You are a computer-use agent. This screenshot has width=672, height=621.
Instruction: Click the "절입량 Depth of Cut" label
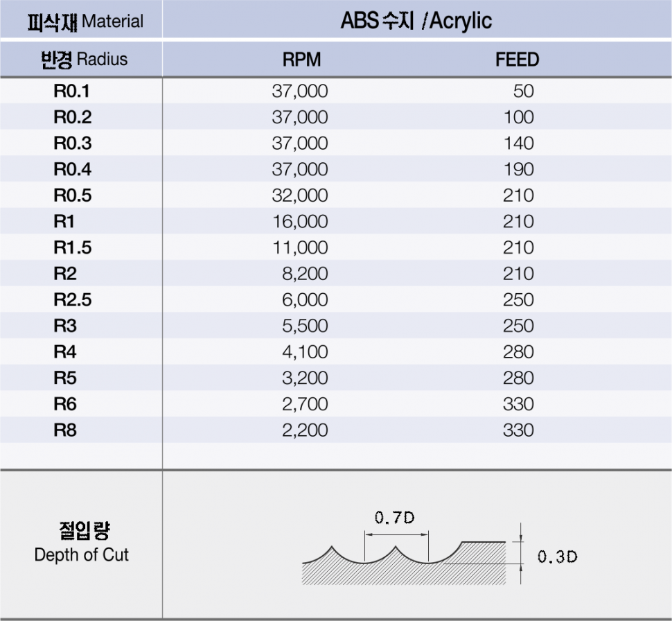coord(82,543)
